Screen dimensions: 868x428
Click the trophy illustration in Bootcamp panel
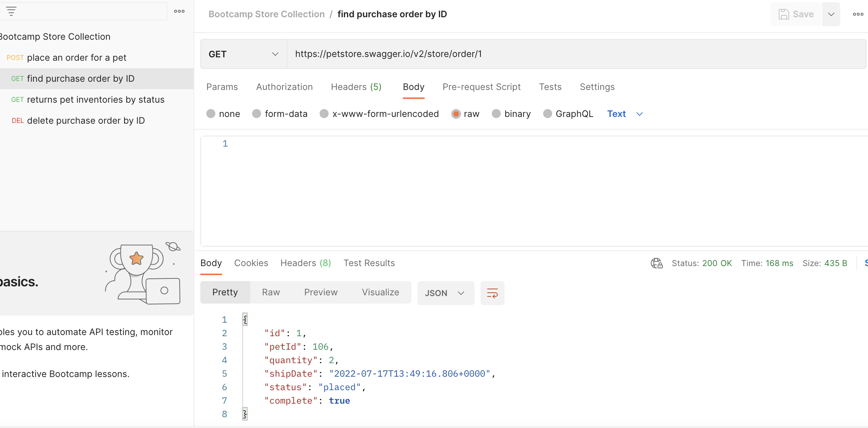click(143, 273)
